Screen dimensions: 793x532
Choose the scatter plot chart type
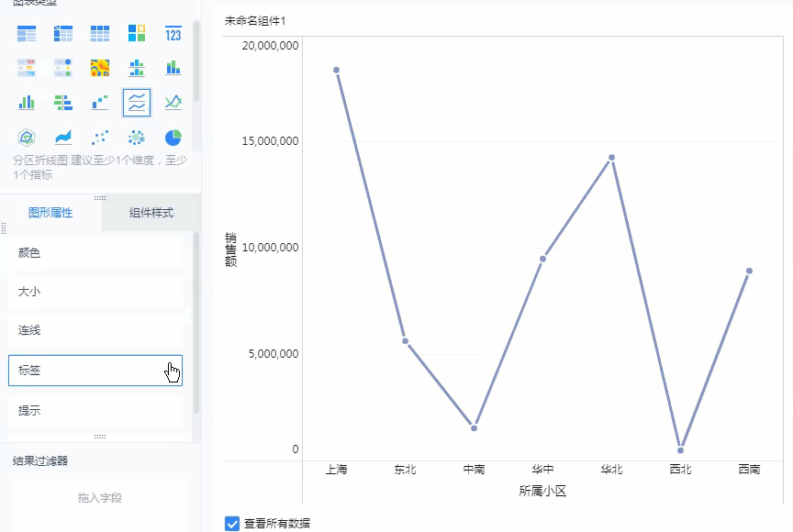(x=99, y=138)
